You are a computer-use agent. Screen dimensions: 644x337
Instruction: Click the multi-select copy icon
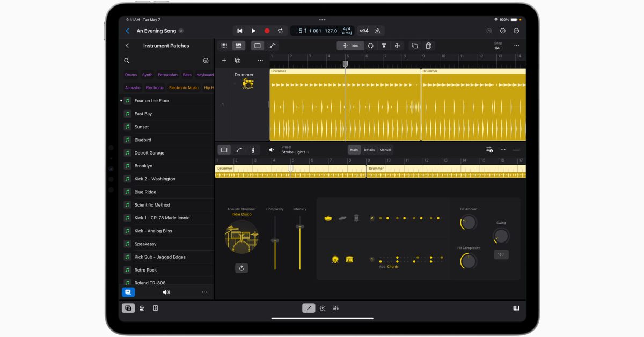[x=415, y=46]
